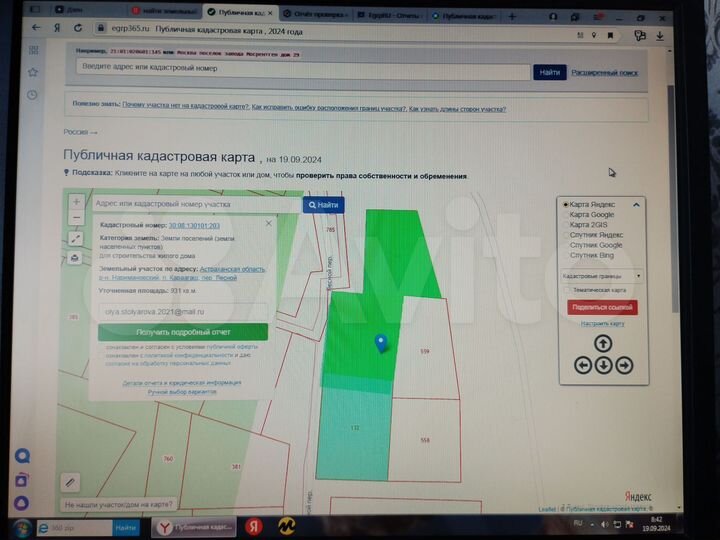Focus the map address search field
Viewport: 720px width, 540px height.
(197, 204)
